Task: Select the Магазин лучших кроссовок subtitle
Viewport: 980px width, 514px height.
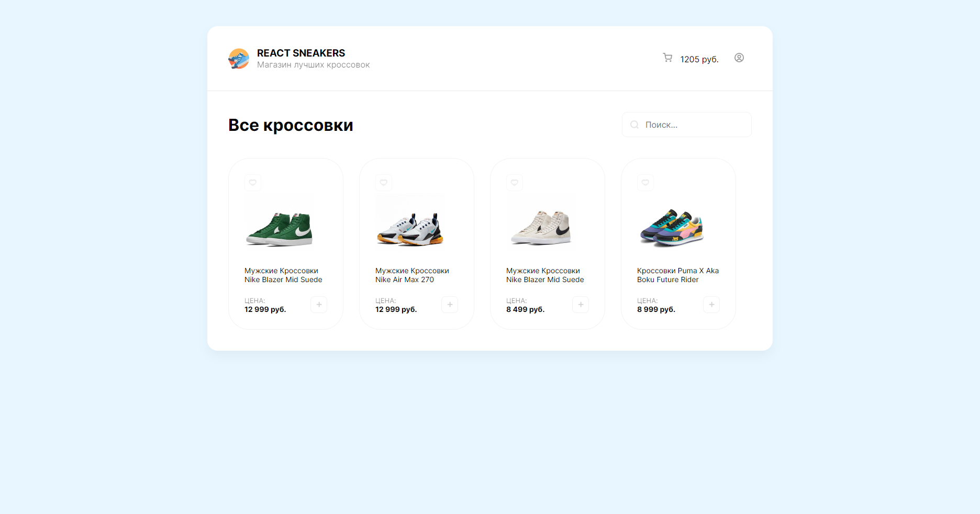Action: [313, 64]
